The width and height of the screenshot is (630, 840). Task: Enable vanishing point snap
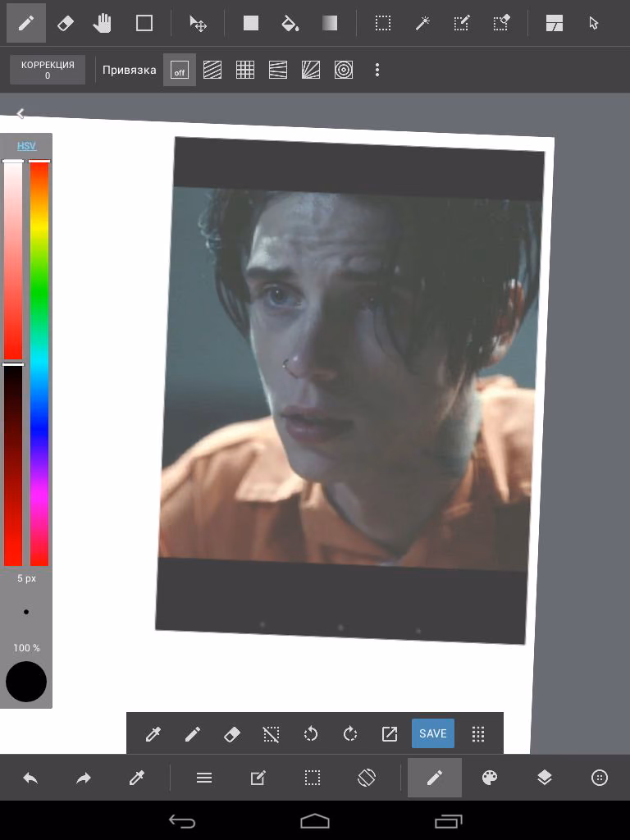(278, 70)
